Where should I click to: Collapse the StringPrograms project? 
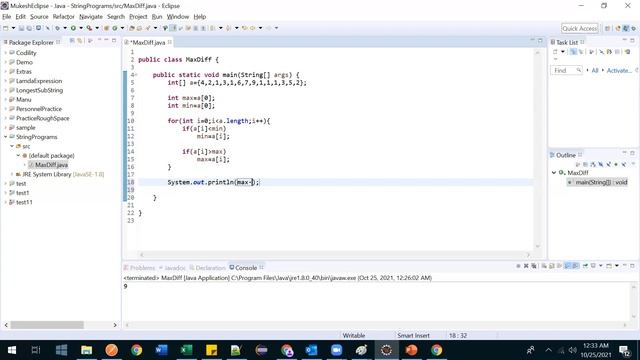point(5,137)
